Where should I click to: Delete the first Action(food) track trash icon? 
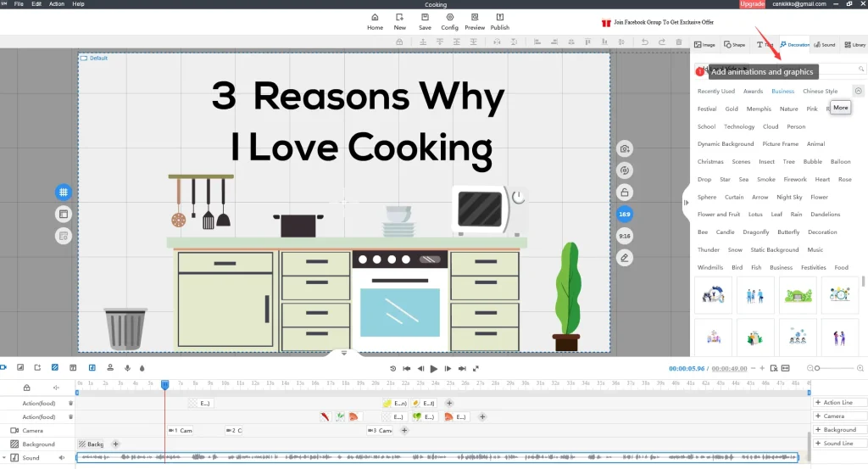click(70, 403)
